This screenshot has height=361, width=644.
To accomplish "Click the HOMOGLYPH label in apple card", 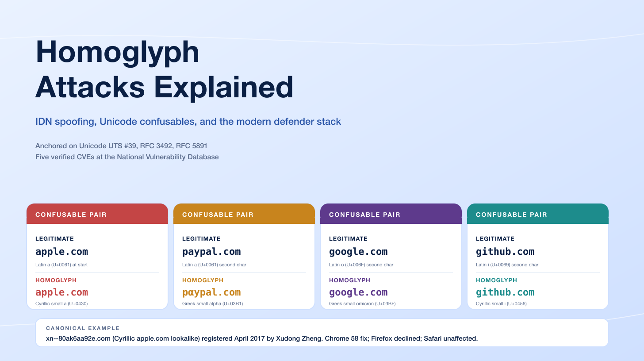I will (x=56, y=280).
